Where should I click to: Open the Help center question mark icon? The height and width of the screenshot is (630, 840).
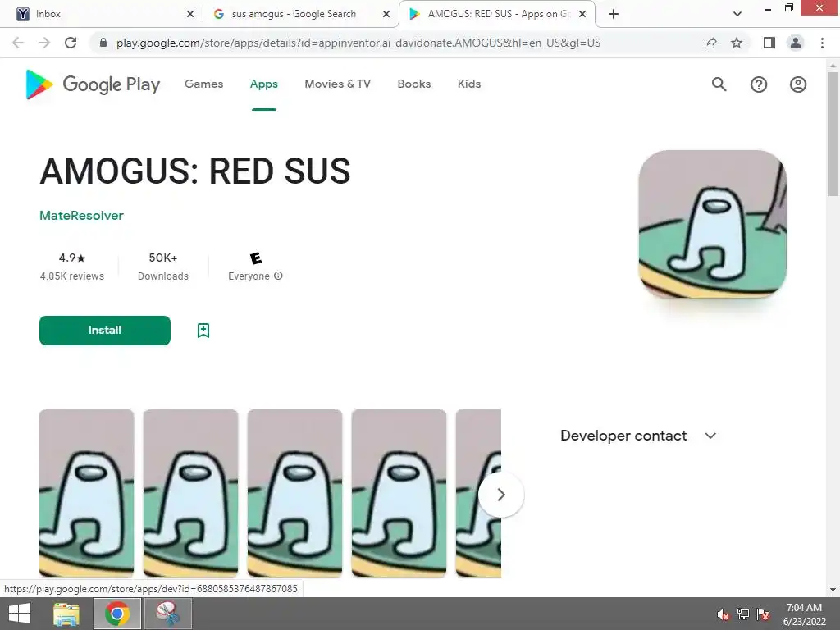click(x=759, y=84)
